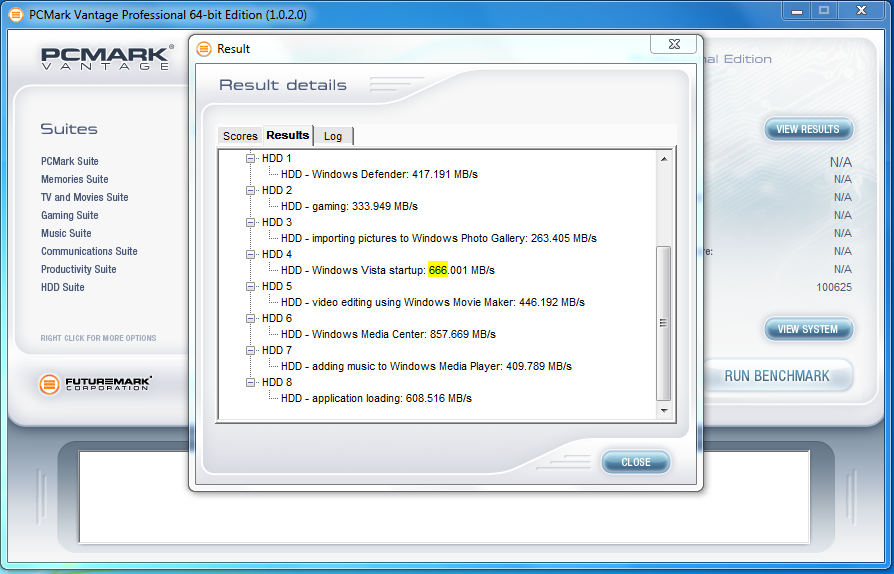Select TV and Movies Suite

pyautogui.click(x=84, y=197)
